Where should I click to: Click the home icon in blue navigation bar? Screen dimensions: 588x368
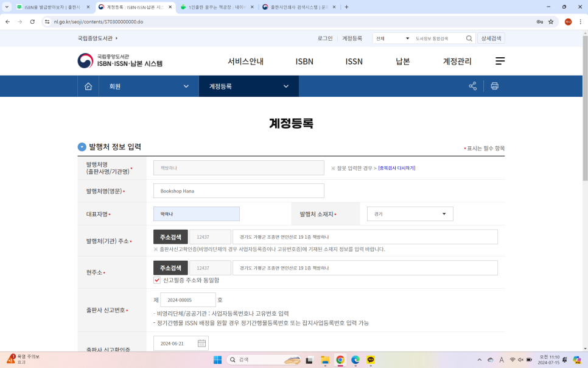pos(88,87)
